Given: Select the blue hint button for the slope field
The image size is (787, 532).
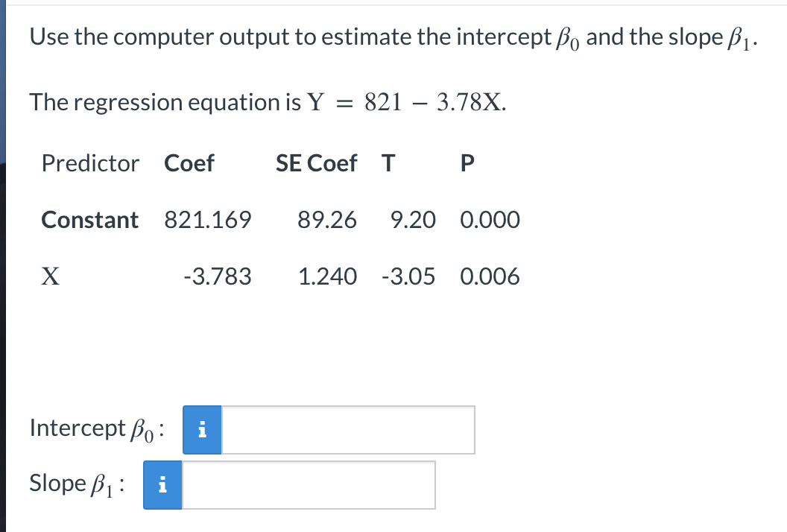Looking at the screenshot, I should click(x=162, y=485).
